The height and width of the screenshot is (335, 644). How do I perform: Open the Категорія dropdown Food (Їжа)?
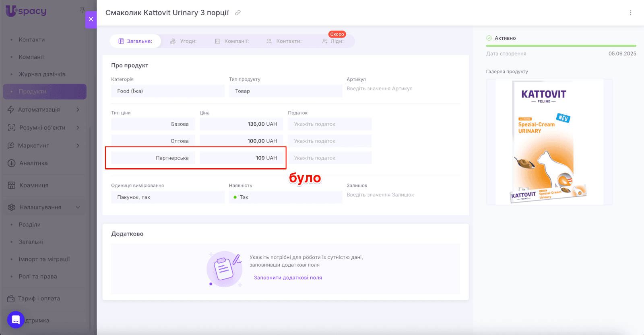tap(168, 91)
